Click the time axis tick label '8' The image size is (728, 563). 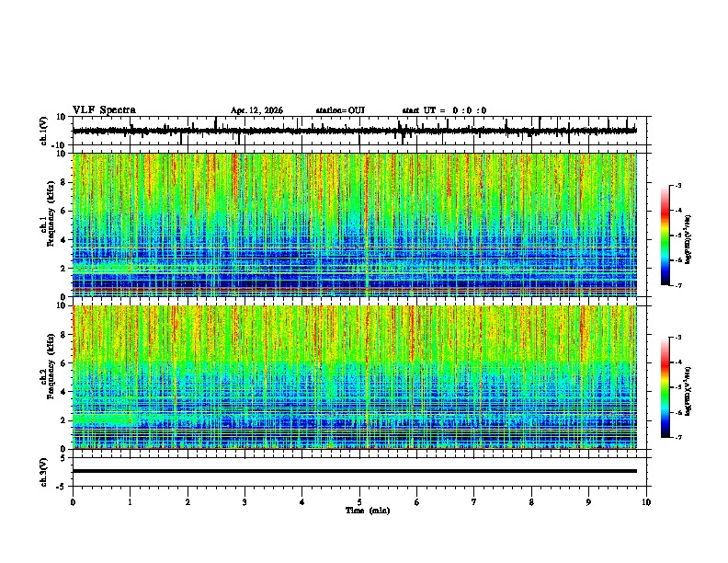[531, 502]
